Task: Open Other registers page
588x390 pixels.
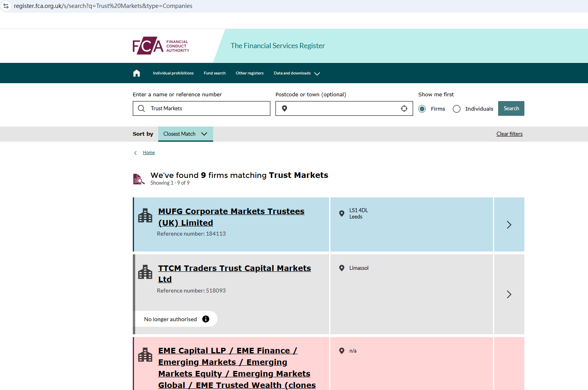Action: [250, 73]
